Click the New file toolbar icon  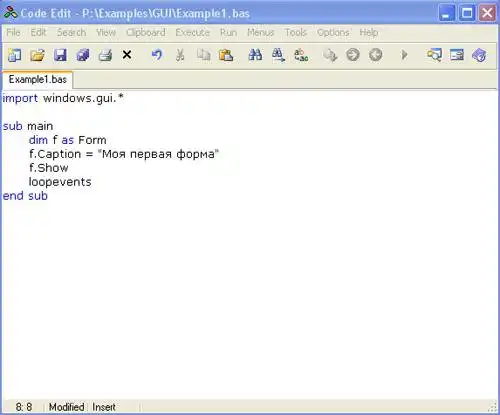click(x=14, y=55)
